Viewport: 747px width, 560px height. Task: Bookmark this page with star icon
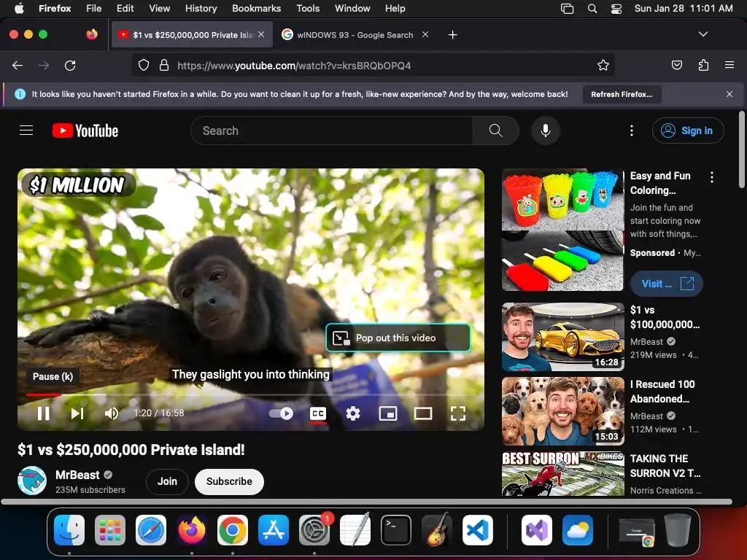coord(603,65)
